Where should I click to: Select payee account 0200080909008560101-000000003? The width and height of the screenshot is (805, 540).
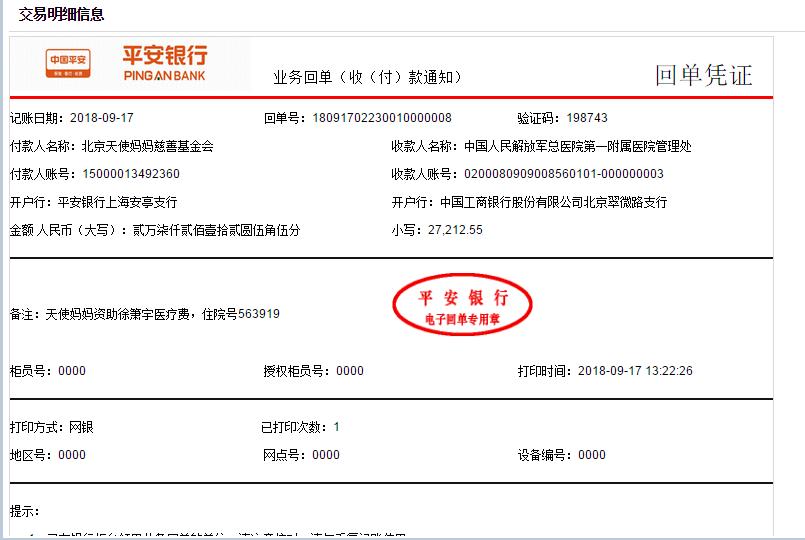tap(564, 174)
